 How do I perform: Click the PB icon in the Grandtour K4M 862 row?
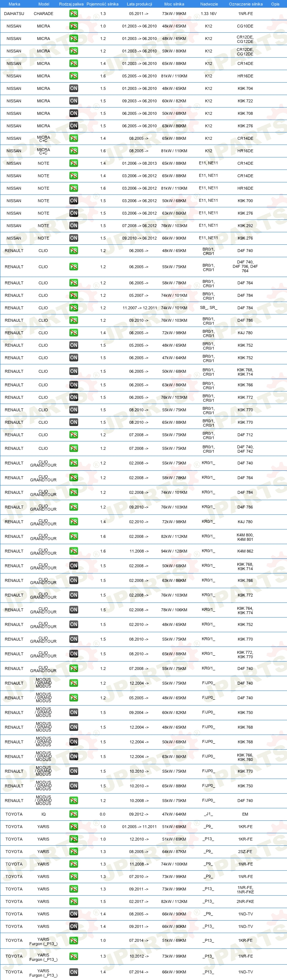tap(73, 551)
